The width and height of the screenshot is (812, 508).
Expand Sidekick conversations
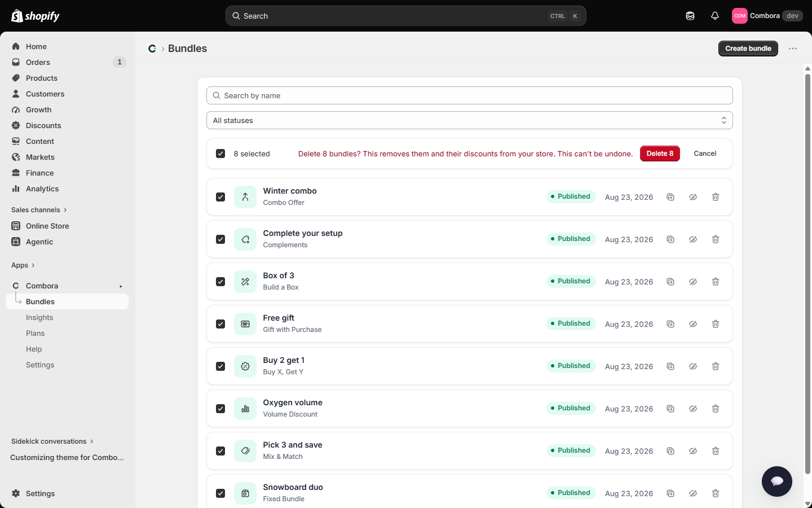click(x=52, y=441)
